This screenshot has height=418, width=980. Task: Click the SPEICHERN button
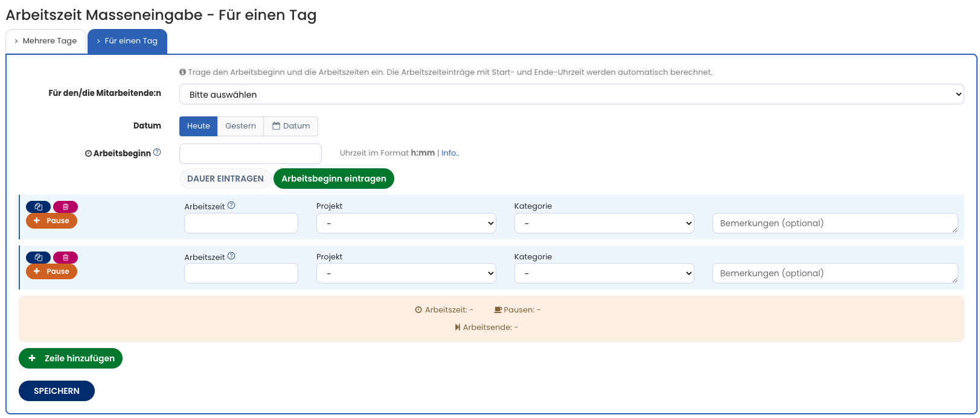pyautogui.click(x=57, y=391)
